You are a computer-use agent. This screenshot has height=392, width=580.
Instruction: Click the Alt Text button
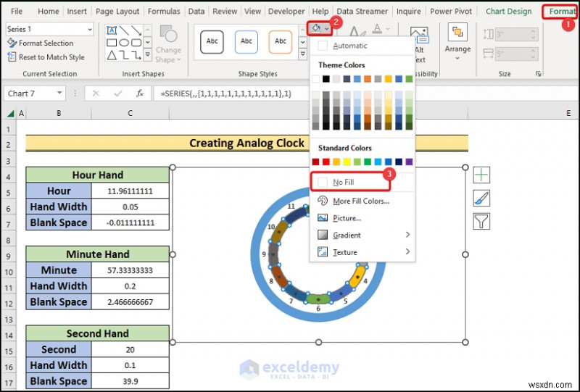coord(420,44)
